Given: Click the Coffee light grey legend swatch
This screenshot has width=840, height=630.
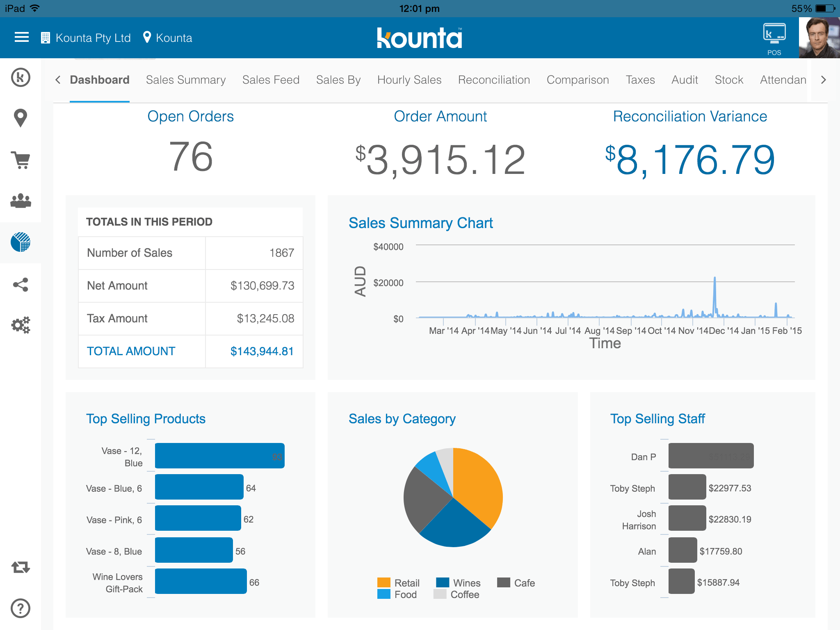Looking at the screenshot, I should 440,594.
